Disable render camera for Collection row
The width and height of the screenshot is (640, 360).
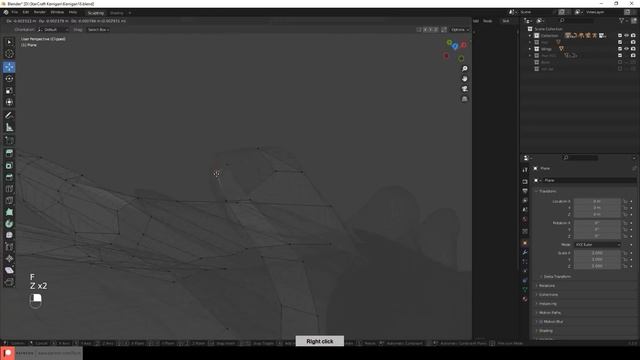[x=633, y=36]
